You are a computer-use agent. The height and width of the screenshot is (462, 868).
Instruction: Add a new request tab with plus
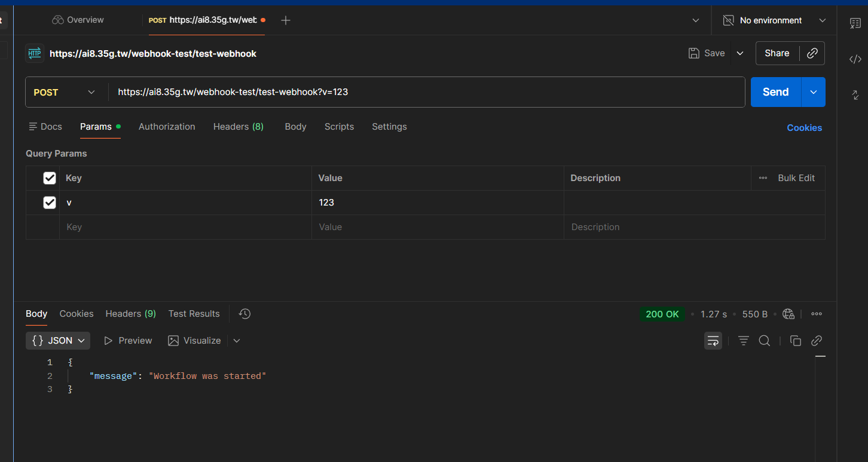(286, 20)
